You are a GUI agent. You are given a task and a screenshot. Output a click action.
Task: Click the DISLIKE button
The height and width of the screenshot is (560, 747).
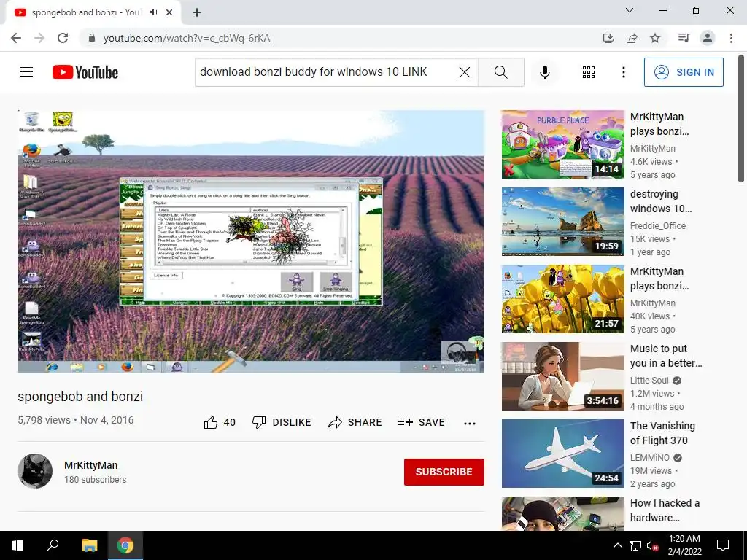tap(282, 422)
